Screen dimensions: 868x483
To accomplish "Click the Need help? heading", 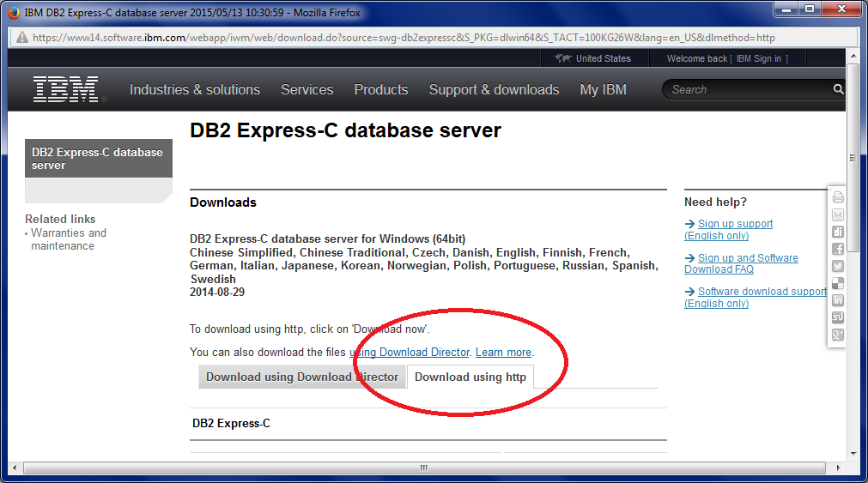I will [715, 202].
